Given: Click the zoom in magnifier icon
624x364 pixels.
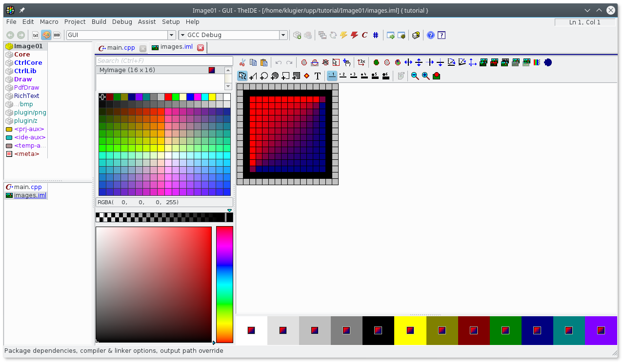Looking at the screenshot, I should point(425,76).
